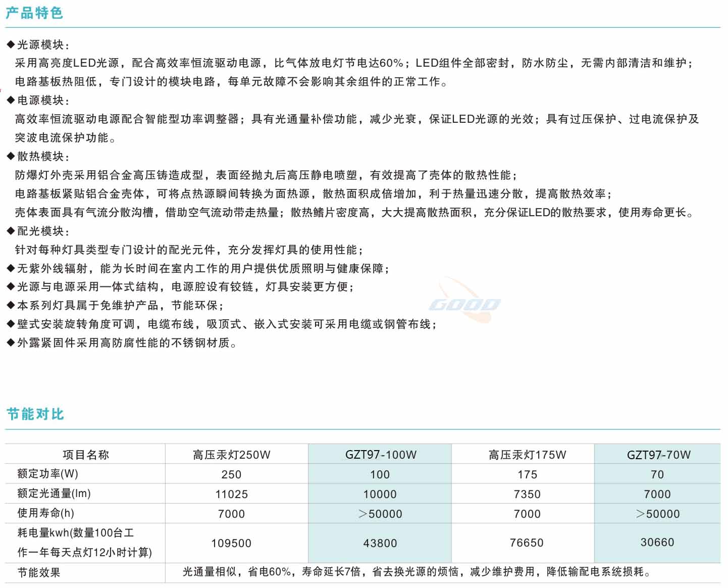The width and height of the screenshot is (728, 588).
Task: Click the rated power value 175
Action: [x=528, y=474]
